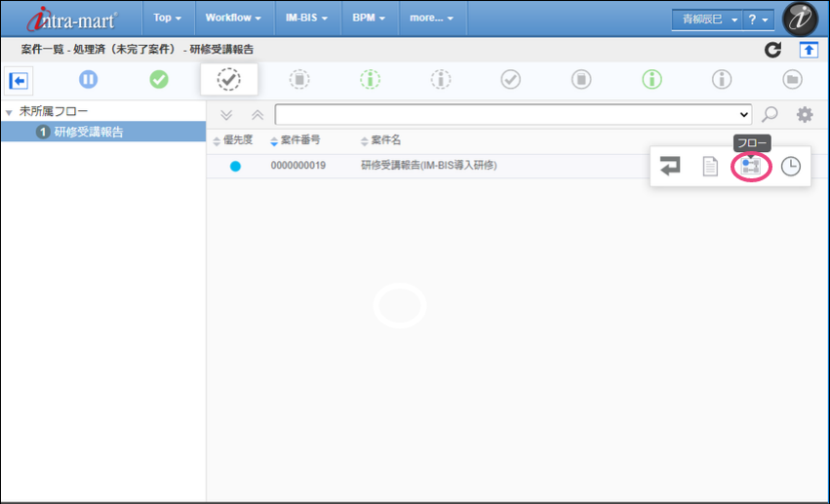Viewport: 830px width, 504px height.
Task: Click the dashed-circle gray clipboard icon
Action: coord(299,79)
